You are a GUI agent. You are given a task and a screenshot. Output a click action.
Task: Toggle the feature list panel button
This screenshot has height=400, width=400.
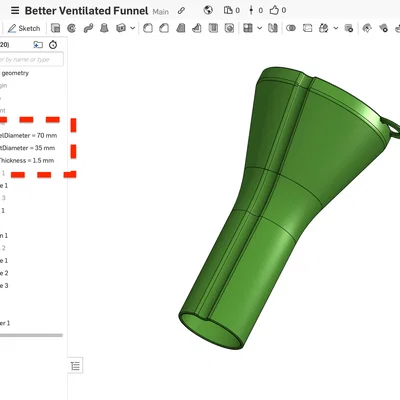(76, 366)
